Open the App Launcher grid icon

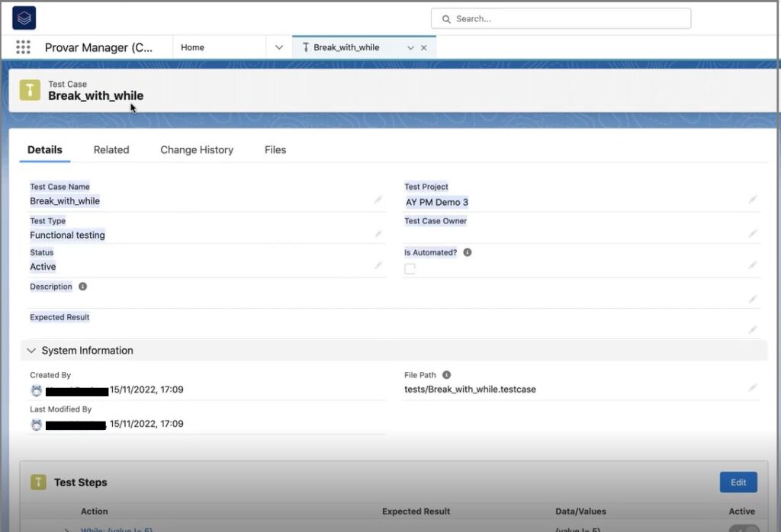click(23, 47)
